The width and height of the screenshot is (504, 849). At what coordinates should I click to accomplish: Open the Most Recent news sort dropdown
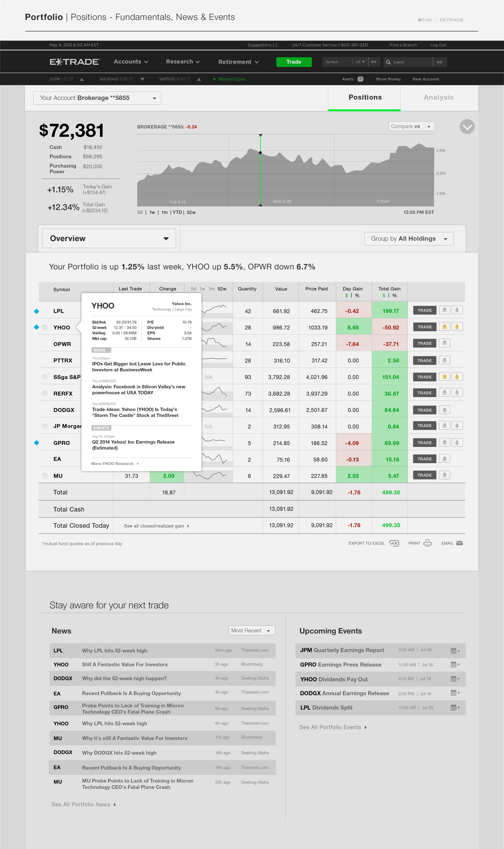click(252, 631)
